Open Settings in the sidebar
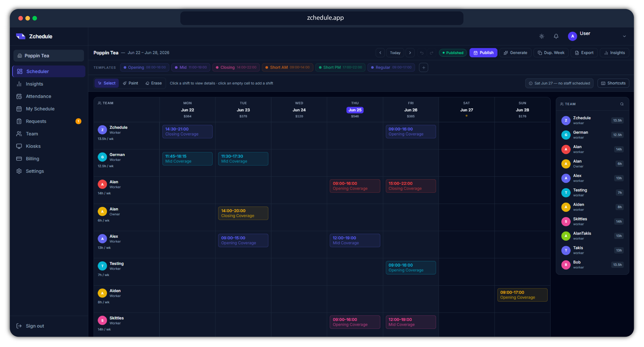The height and width of the screenshot is (347, 644). (49, 171)
